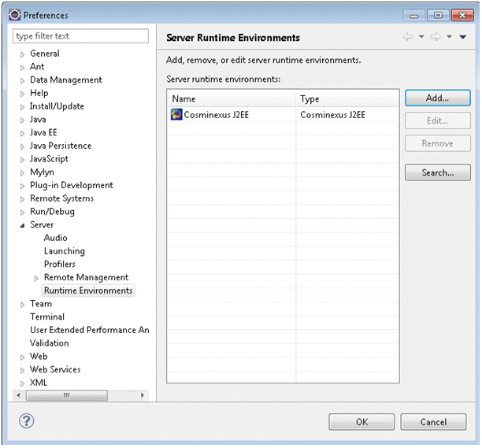This screenshot has width=482, height=448.
Task: Select Terminal tree item
Action: point(47,317)
